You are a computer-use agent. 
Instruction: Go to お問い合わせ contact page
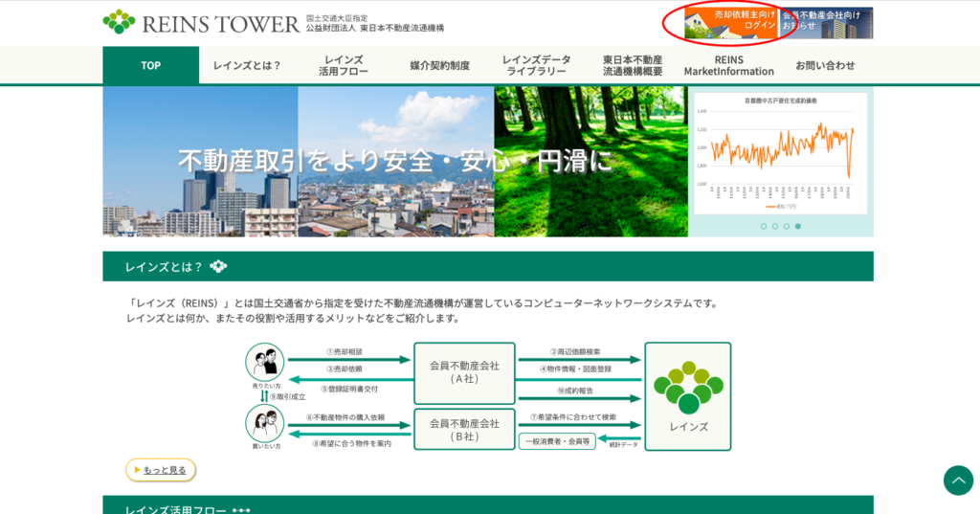[x=825, y=65]
